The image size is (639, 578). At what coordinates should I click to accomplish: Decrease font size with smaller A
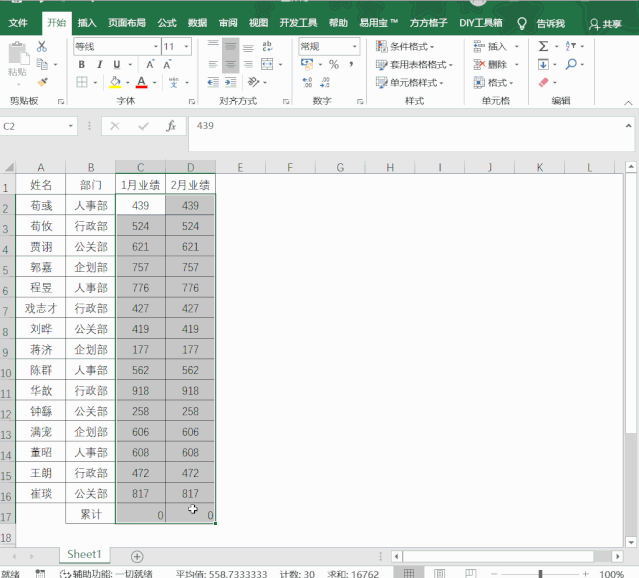[x=167, y=64]
